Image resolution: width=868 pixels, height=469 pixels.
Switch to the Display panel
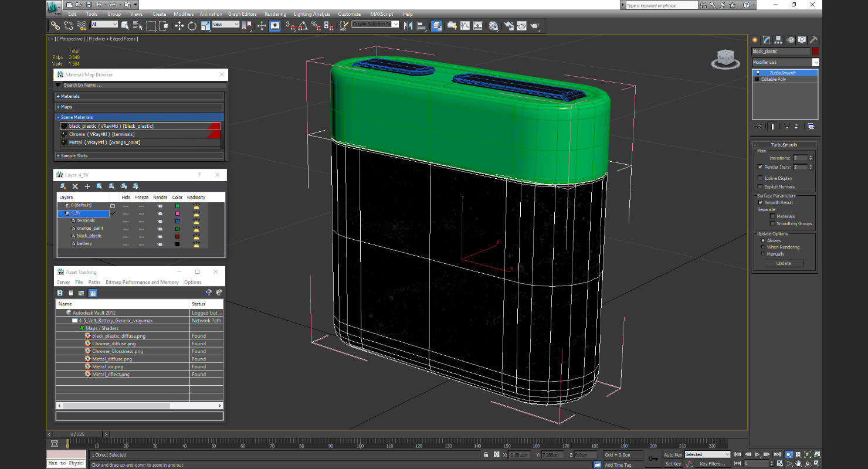(802, 40)
